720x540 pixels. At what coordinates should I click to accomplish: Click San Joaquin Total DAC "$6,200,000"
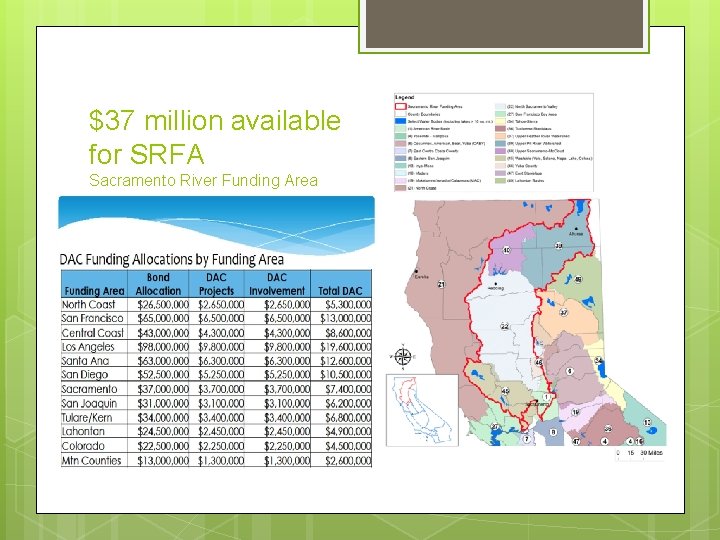[348, 403]
